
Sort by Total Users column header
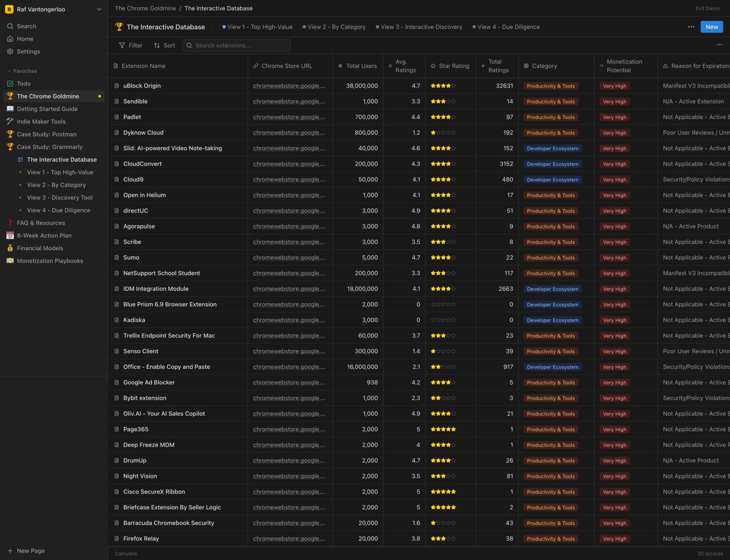[358, 66]
